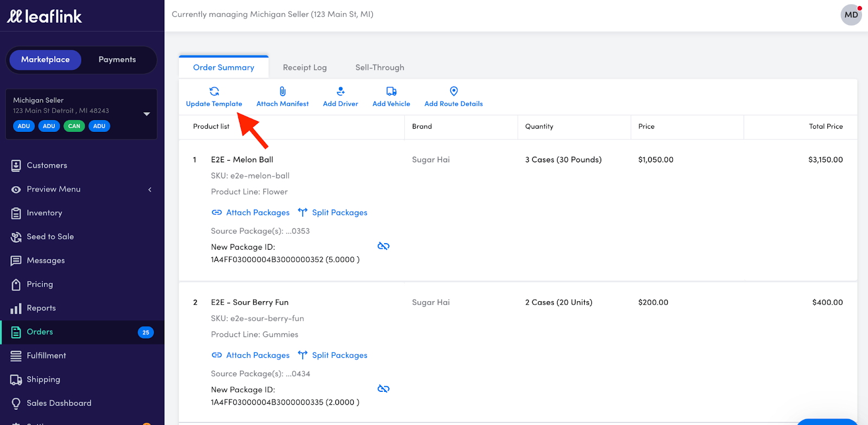Go to Customers in the sidebar
Screen dimensions: 868x425
(47, 166)
